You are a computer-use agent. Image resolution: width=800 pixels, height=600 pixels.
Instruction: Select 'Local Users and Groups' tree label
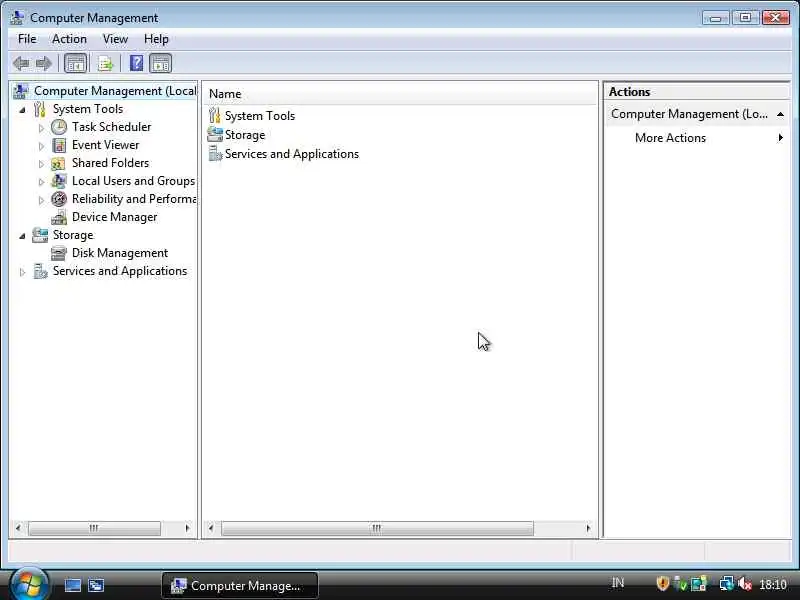coord(133,181)
